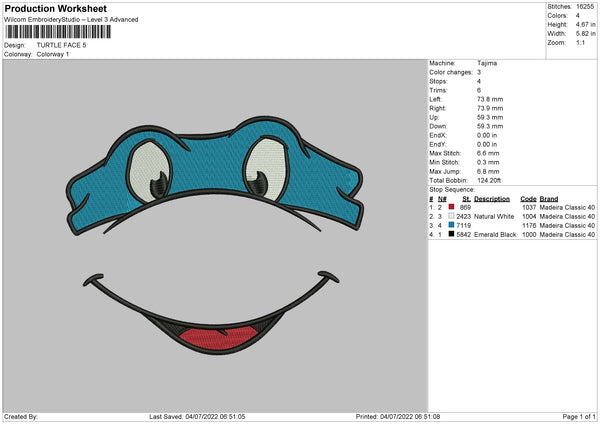Click the 'Colorway 1' value
The image size is (600, 424).
tap(53, 54)
